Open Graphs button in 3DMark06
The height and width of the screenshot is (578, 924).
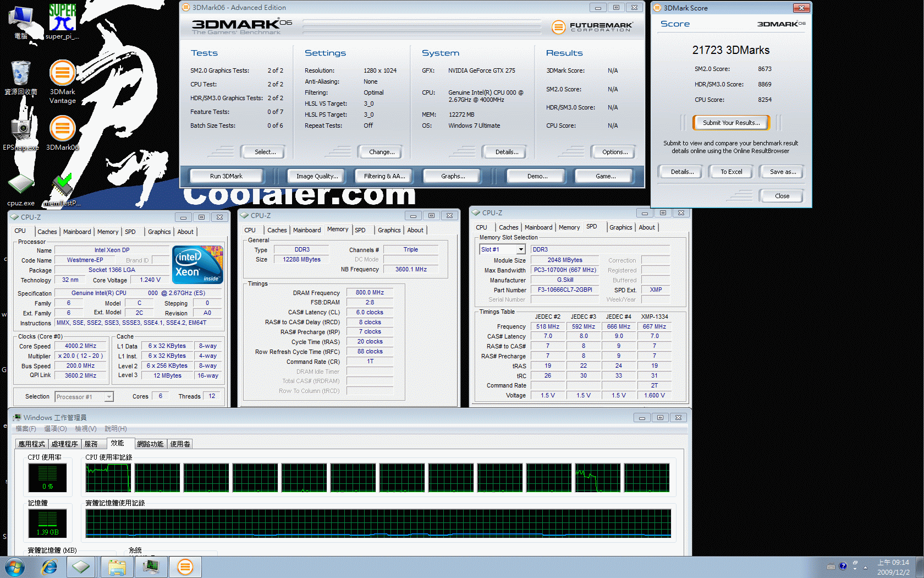coord(451,176)
